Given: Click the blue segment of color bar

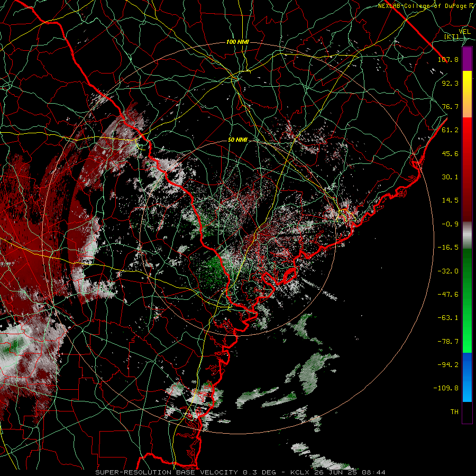Looking at the screenshot, I should click(x=467, y=377).
